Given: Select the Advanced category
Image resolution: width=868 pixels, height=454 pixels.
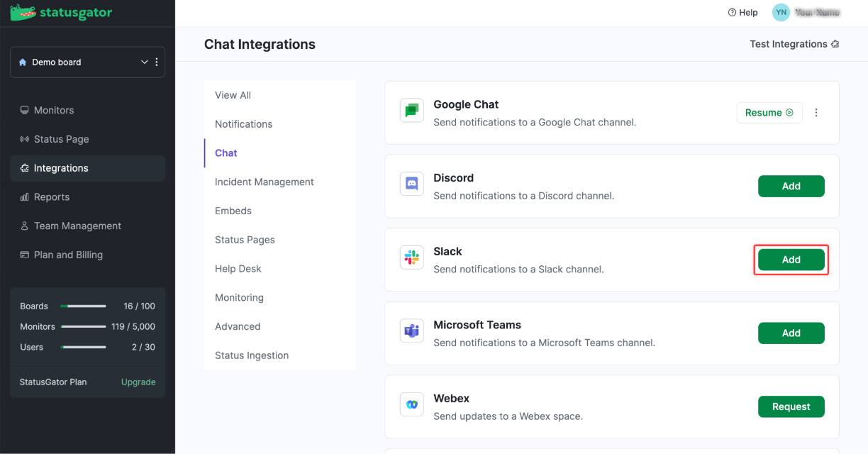Looking at the screenshot, I should coord(280,326).
